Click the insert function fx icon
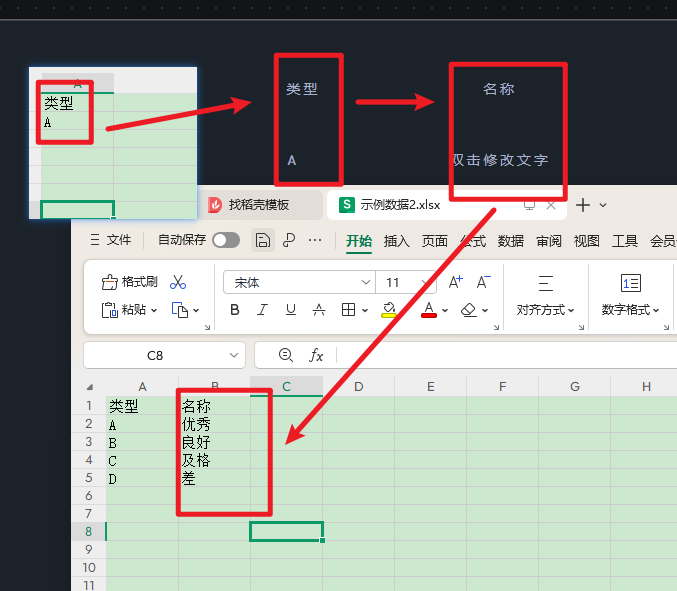Screen dimensions: 677x591 pyautogui.click(x=316, y=355)
